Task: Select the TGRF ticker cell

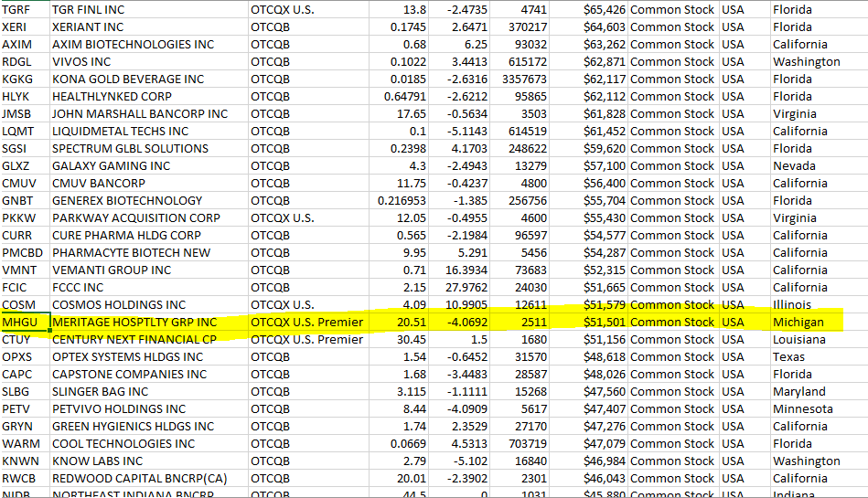Action: pyautogui.click(x=25, y=9)
